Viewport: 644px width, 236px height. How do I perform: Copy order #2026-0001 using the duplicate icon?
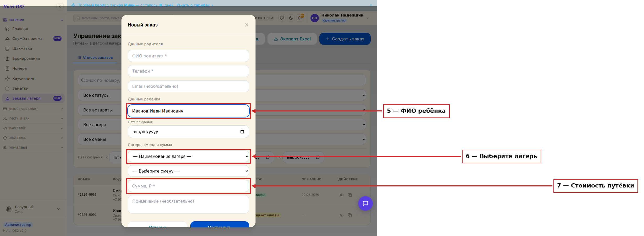click(350, 215)
